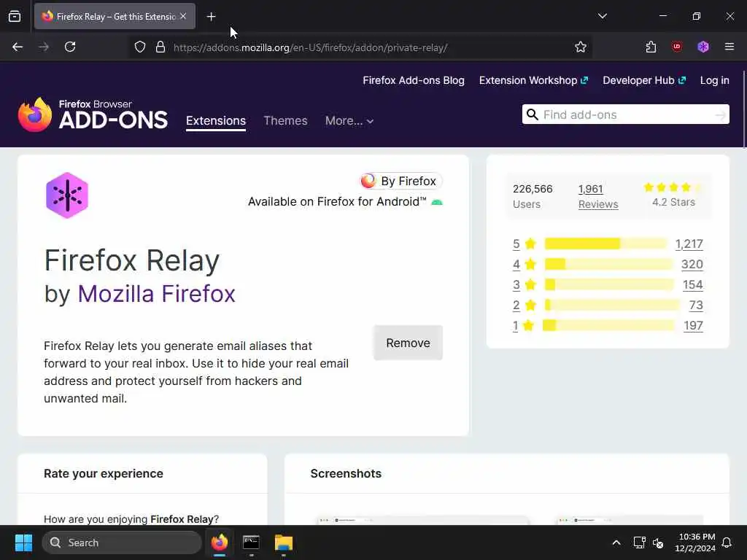Click the search magnifier in Find add-ons

click(532, 114)
